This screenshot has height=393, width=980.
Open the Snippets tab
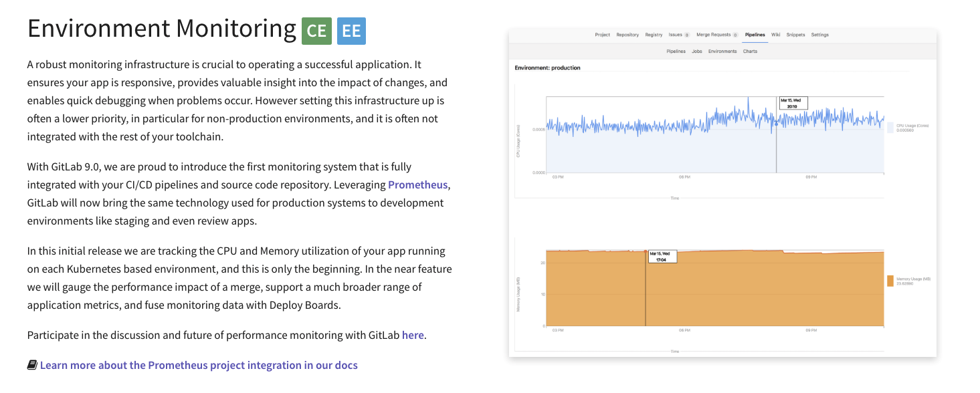click(x=795, y=35)
